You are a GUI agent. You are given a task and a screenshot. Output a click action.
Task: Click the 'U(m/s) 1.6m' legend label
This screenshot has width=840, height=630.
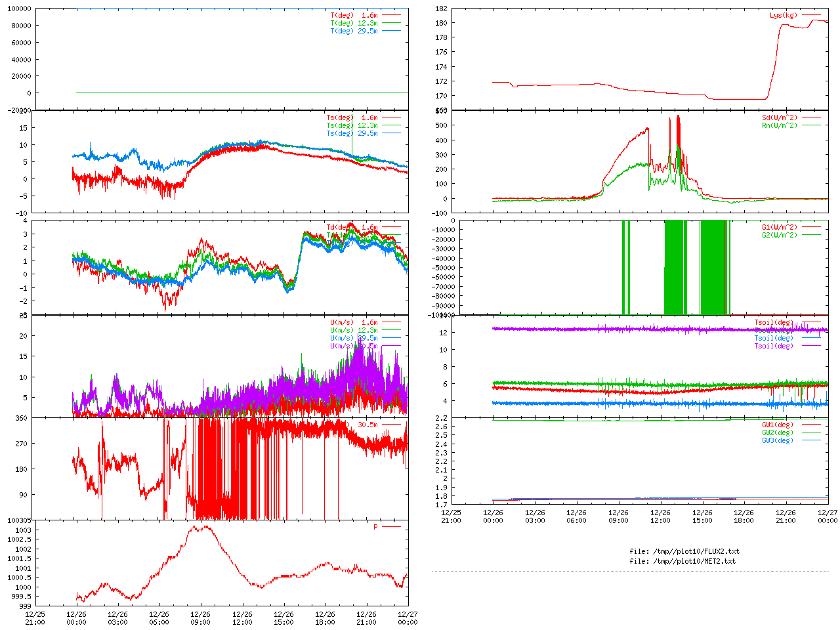point(354,323)
